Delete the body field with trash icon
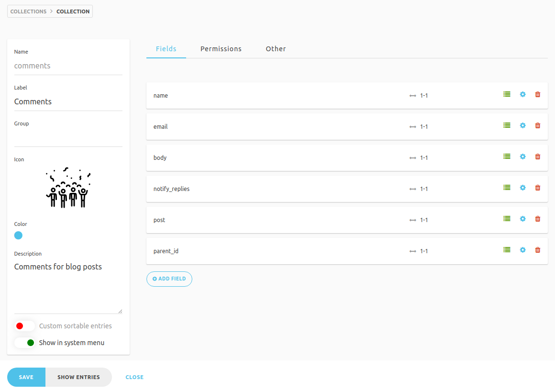 click(538, 157)
